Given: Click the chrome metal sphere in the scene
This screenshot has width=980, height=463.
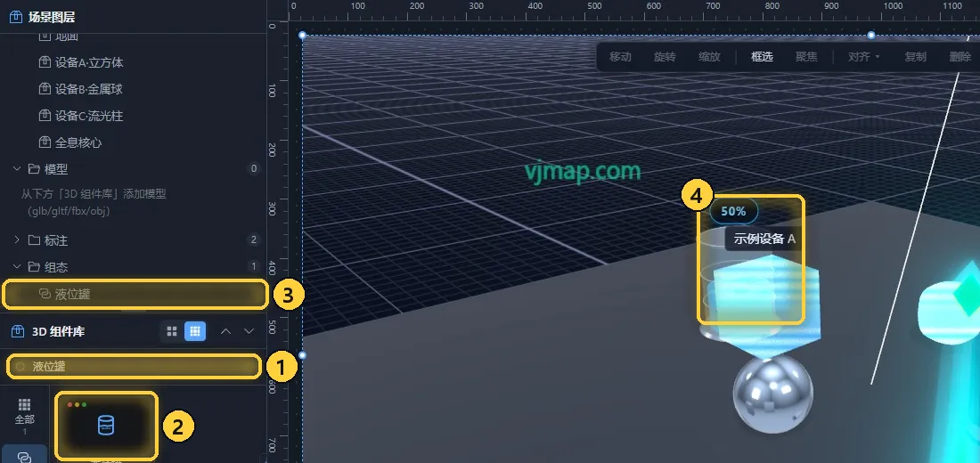Looking at the screenshot, I should coord(772,394).
